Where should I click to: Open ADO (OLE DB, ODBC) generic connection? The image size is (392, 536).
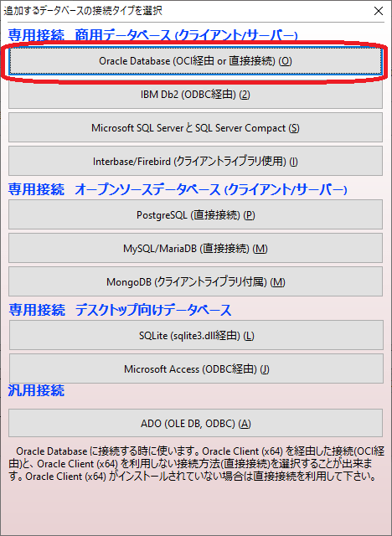point(195,423)
